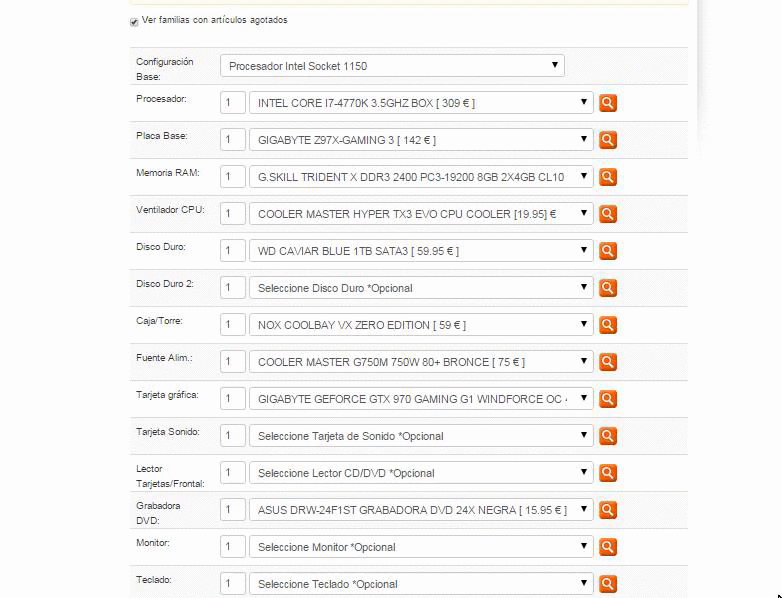Expand the NOX Coolbay VX Zero Edition dropdown
Viewport: 782px width, 598px height.
[421, 325]
